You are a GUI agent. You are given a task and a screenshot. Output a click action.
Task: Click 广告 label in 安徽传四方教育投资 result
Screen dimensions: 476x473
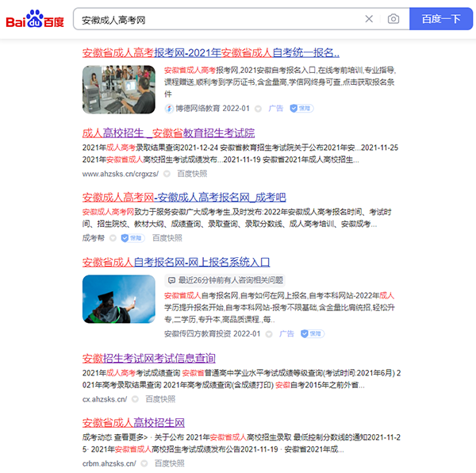tap(286, 334)
